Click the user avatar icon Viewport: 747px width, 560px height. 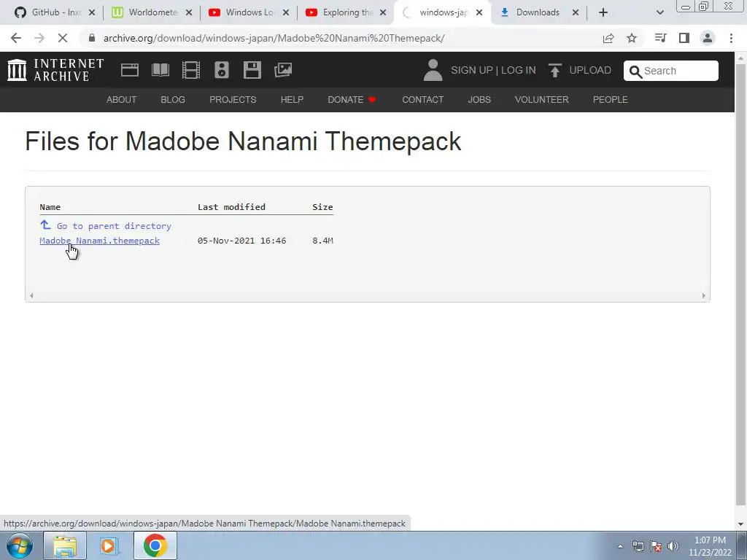click(433, 70)
